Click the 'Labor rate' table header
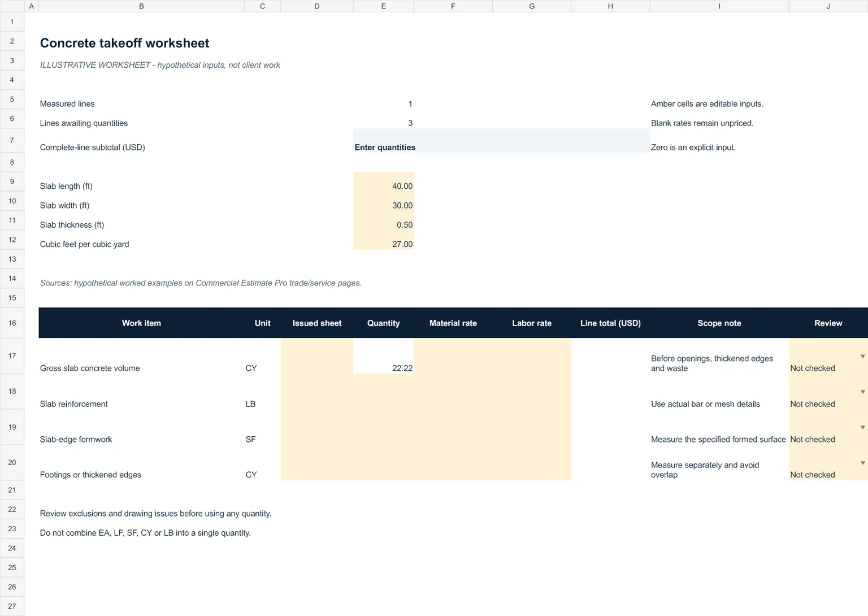868x616 pixels. [x=532, y=323]
